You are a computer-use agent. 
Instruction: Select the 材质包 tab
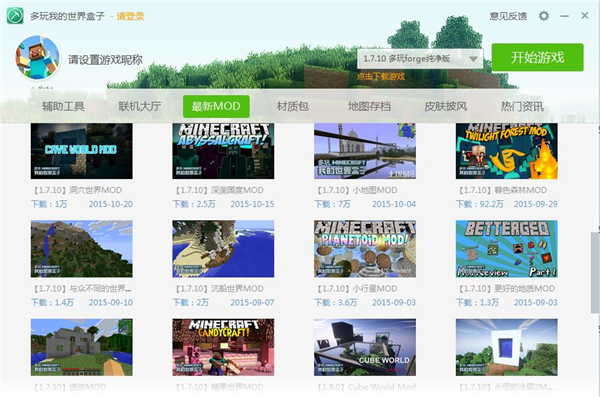pyautogui.click(x=293, y=106)
